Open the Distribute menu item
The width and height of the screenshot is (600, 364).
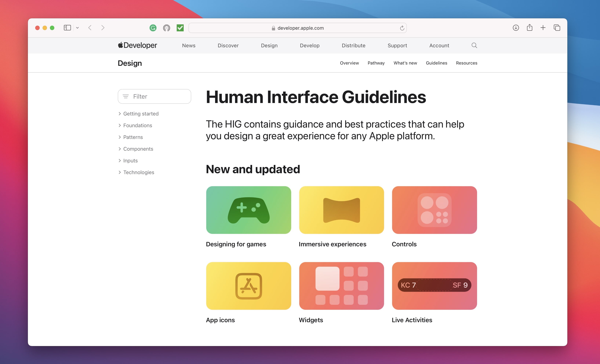tap(353, 45)
